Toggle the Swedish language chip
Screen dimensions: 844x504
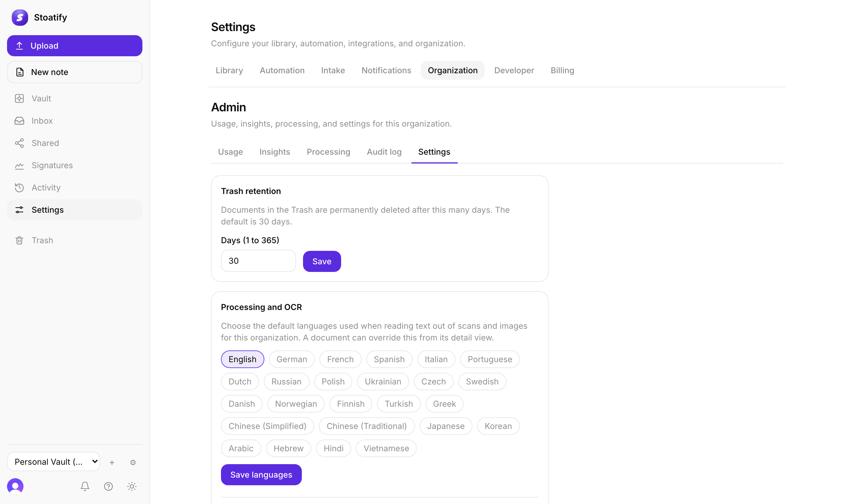(482, 382)
